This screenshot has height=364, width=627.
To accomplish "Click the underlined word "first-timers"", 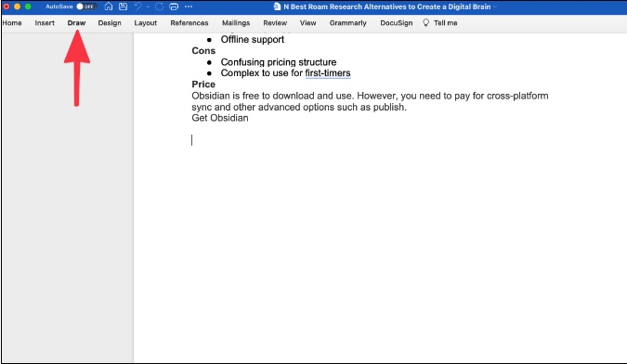I will 328,73.
